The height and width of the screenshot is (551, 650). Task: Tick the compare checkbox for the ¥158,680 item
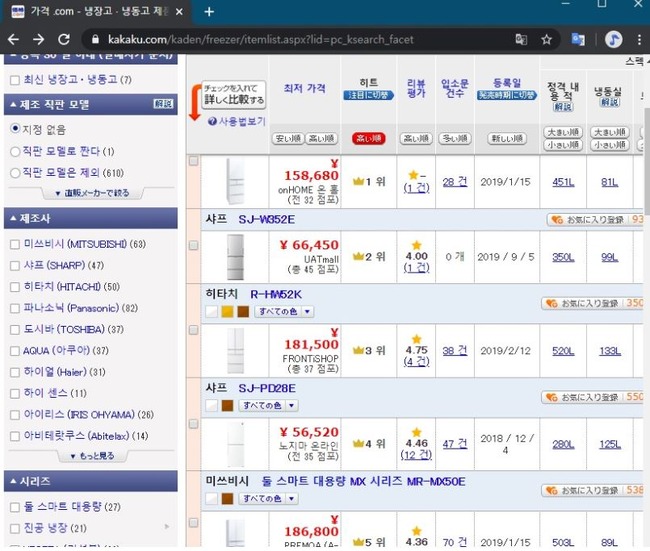(x=194, y=161)
